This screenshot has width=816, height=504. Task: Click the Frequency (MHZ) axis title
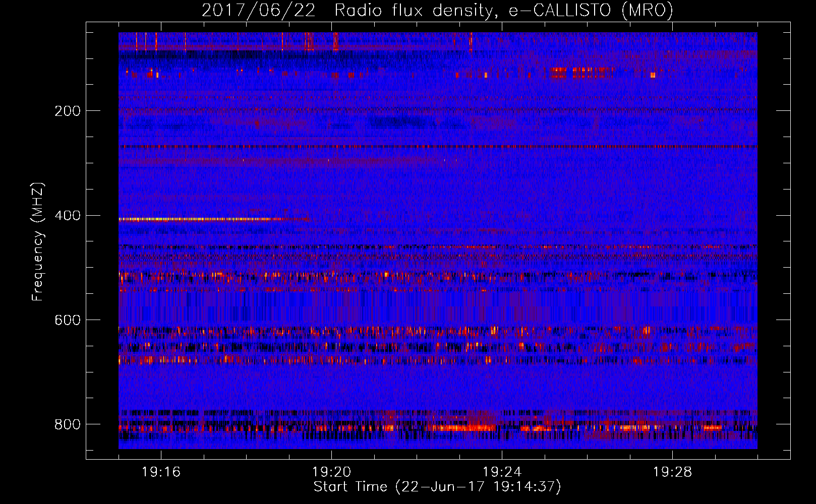[38, 241]
